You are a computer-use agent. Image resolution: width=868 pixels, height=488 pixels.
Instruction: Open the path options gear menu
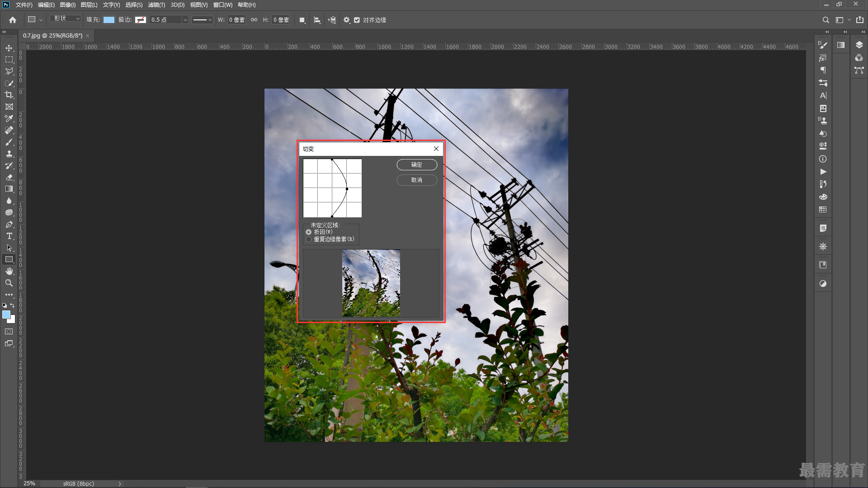(x=347, y=20)
